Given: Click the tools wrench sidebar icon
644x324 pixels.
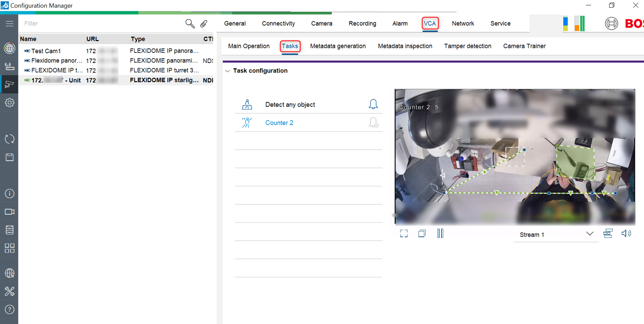Looking at the screenshot, I should pyautogui.click(x=9, y=291).
